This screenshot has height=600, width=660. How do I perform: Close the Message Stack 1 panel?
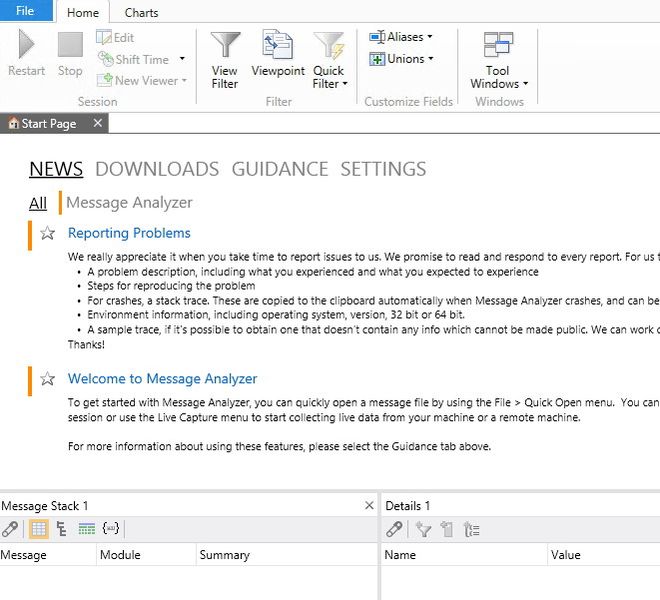[369, 505]
